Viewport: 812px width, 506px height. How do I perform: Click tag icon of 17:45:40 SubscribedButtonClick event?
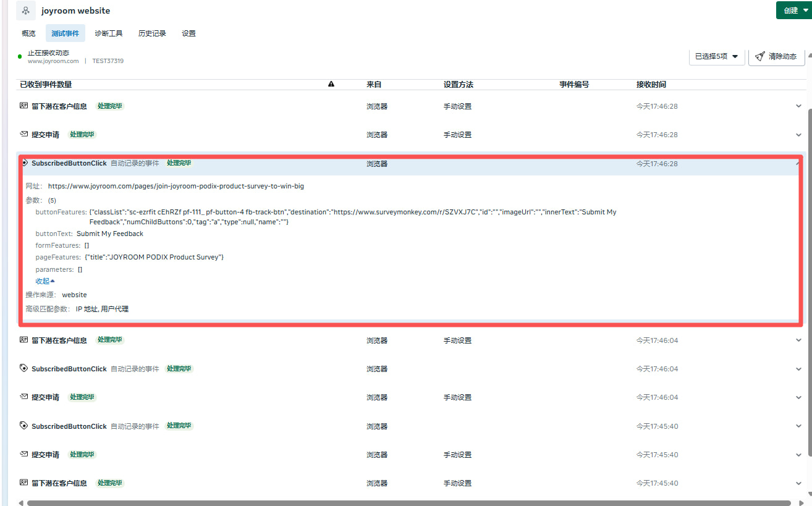(24, 426)
